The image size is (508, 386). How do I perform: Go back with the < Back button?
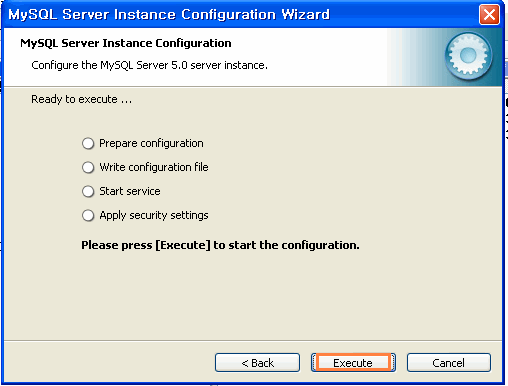[257, 362]
